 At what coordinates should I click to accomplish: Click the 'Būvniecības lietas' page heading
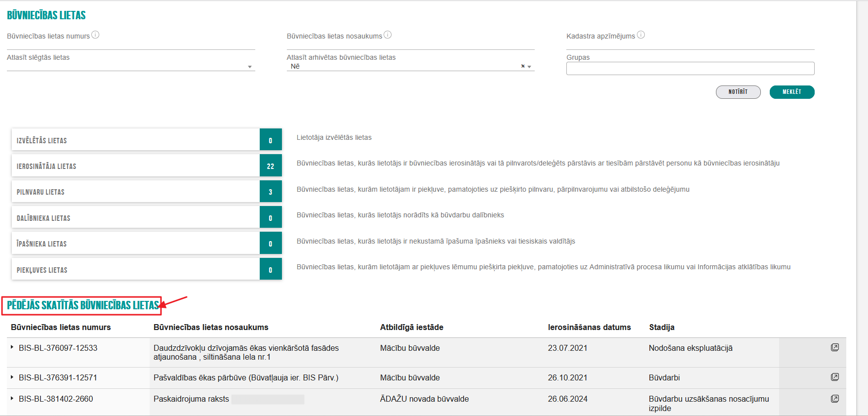46,15
